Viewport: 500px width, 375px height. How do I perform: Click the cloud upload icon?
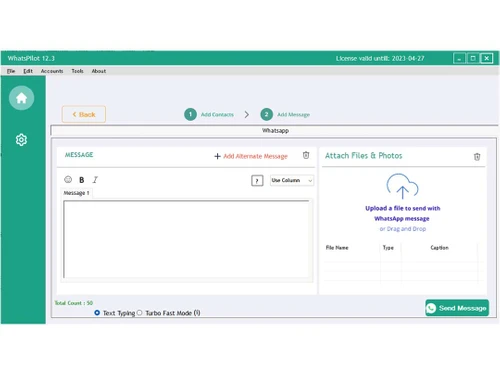[402, 186]
